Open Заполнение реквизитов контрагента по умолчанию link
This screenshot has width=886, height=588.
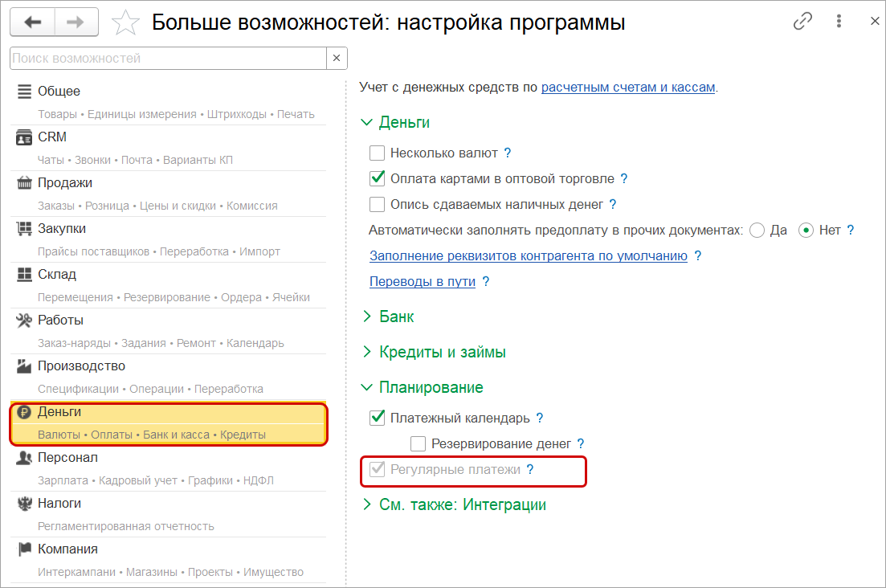coord(529,256)
